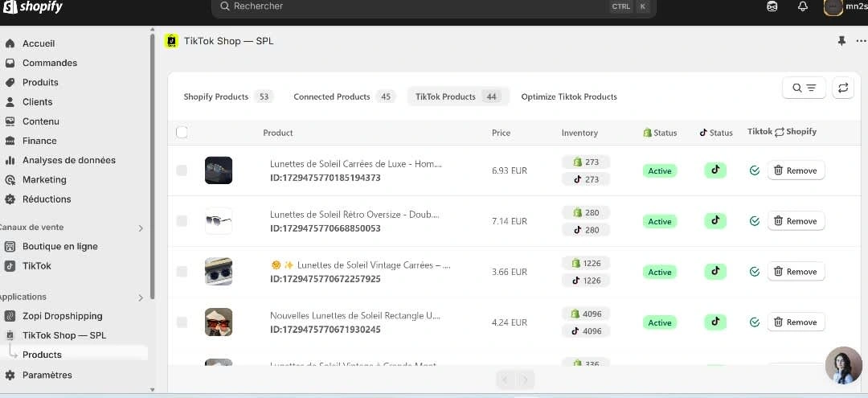This screenshot has height=398, width=868.
Task: Select Products sub-item in sidebar
Action: [42, 355]
